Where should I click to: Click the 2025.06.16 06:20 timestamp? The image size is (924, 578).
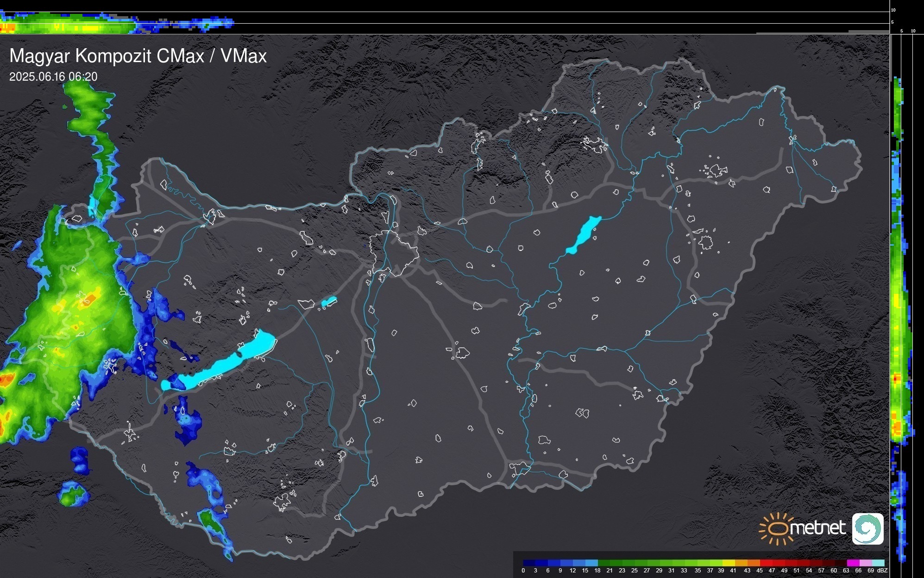click(53, 77)
